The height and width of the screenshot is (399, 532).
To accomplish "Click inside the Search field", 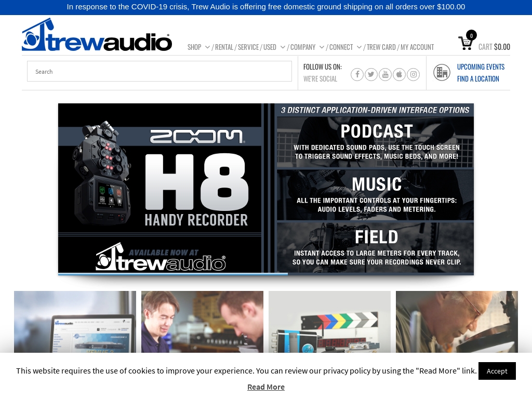I will coord(159,71).
